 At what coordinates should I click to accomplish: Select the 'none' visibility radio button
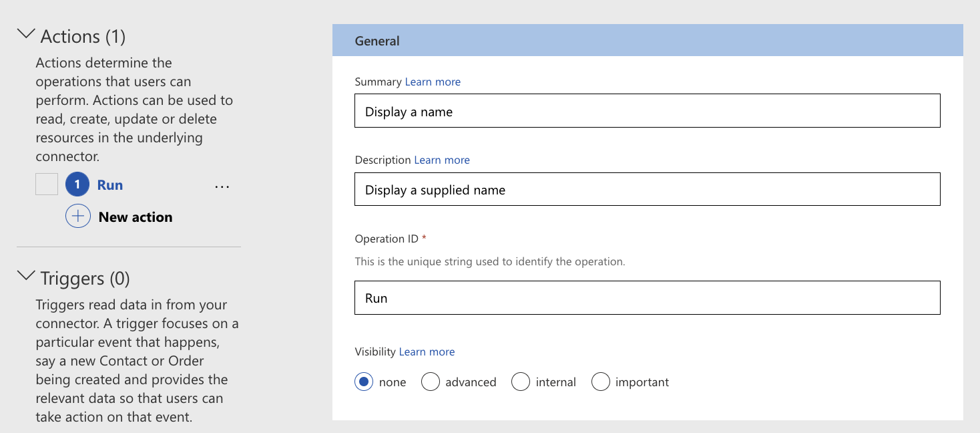364,382
